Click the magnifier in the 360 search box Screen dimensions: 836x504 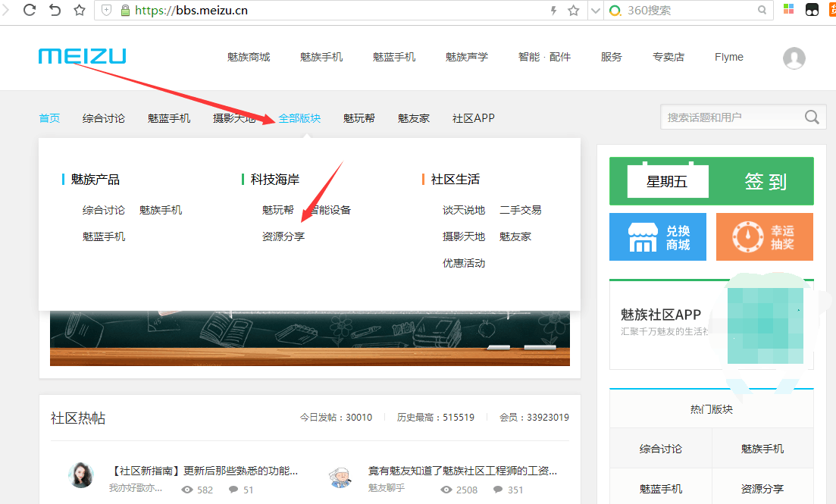point(762,10)
